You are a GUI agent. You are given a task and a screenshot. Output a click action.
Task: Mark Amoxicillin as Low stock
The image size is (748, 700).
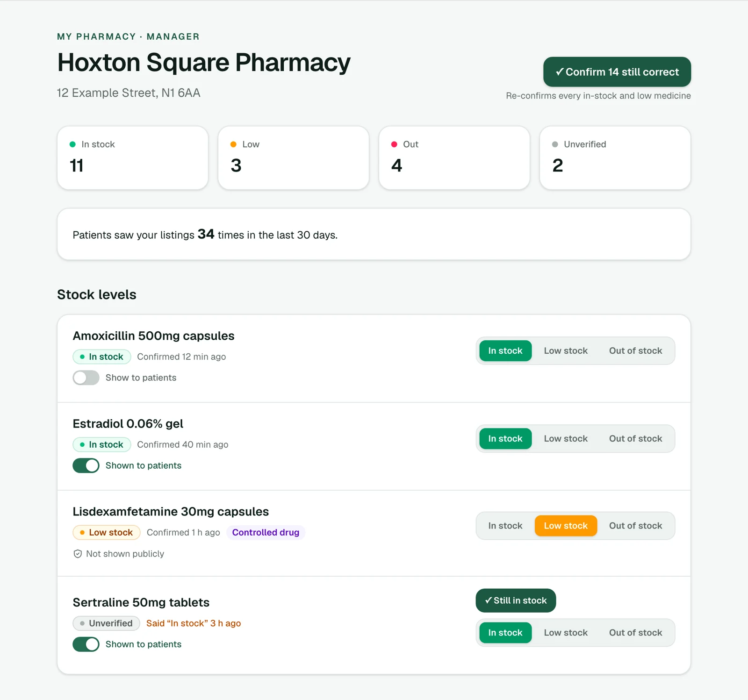coord(566,351)
